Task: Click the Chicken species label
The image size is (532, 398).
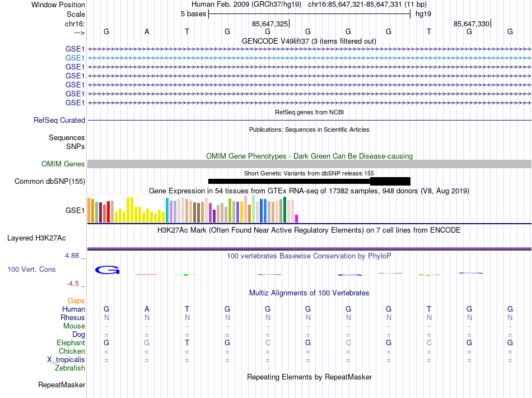Action: [x=72, y=351]
